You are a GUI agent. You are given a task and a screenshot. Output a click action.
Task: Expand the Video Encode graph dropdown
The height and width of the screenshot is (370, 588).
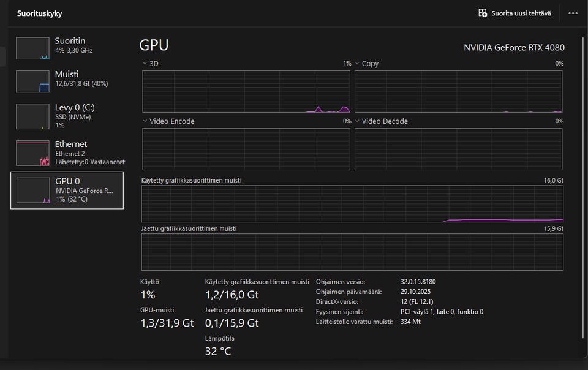coord(145,121)
